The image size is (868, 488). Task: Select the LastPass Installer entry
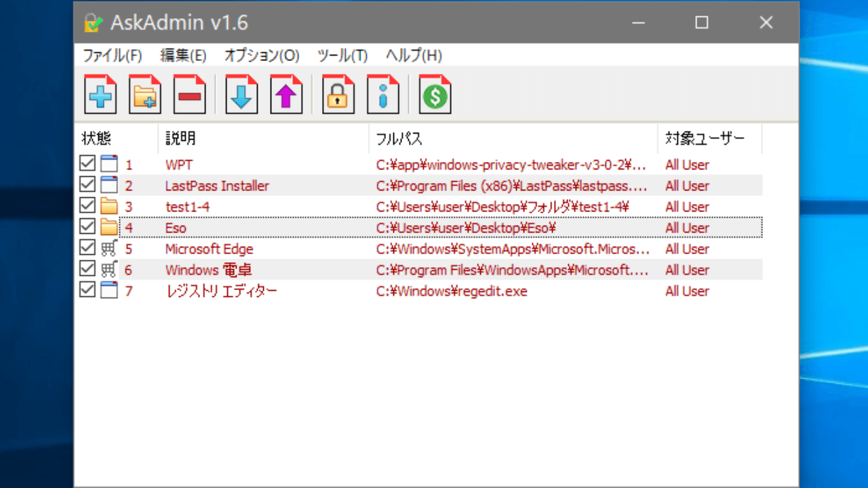pyautogui.click(x=217, y=186)
